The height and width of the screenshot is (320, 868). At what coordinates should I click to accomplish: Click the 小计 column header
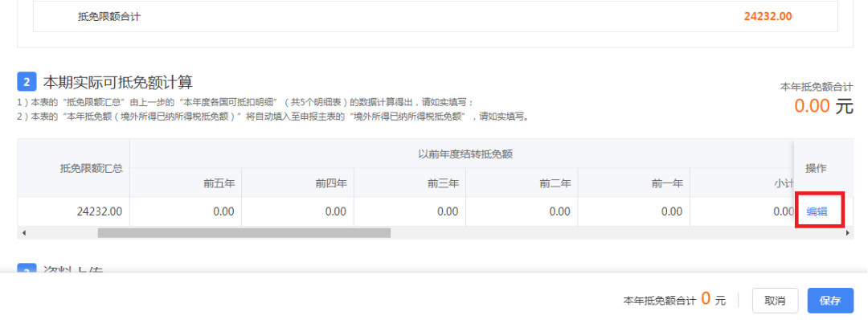click(742, 183)
